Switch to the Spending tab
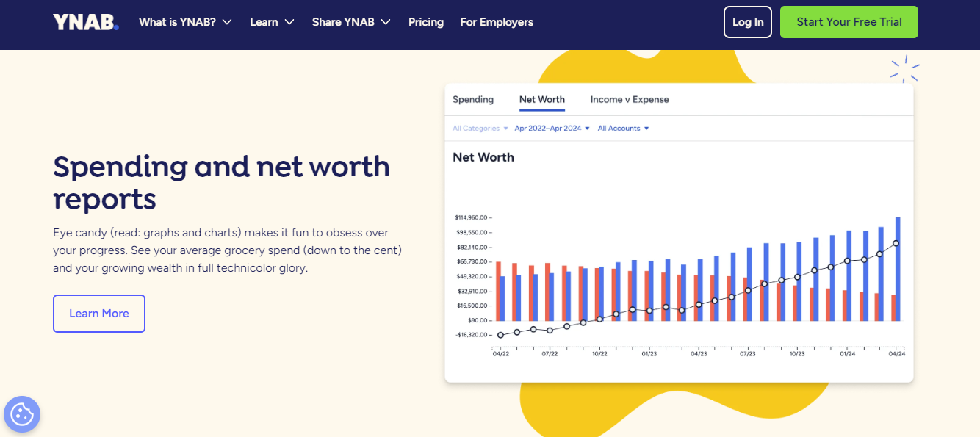This screenshot has width=980, height=437. pyautogui.click(x=473, y=99)
